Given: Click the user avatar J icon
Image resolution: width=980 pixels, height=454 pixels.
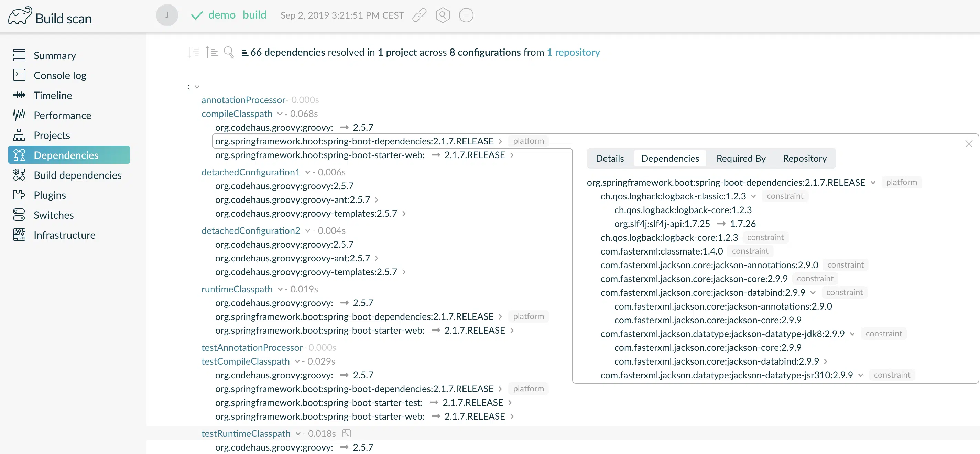Looking at the screenshot, I should coord(167,15).
